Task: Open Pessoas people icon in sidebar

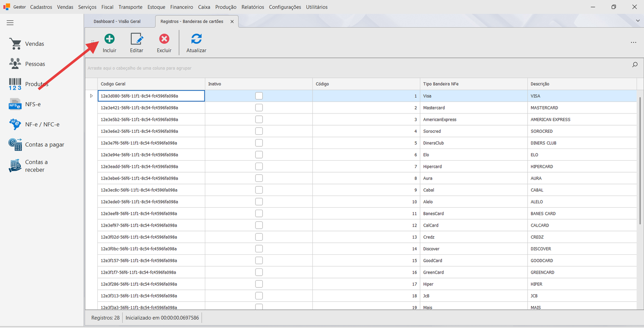Action: [15, 64]
